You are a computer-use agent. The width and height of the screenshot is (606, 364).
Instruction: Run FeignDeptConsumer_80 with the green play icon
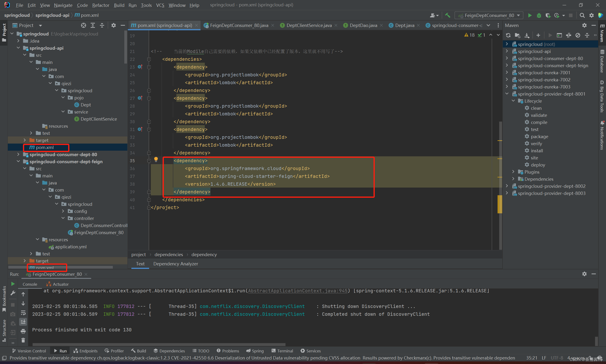click(530, 15)
